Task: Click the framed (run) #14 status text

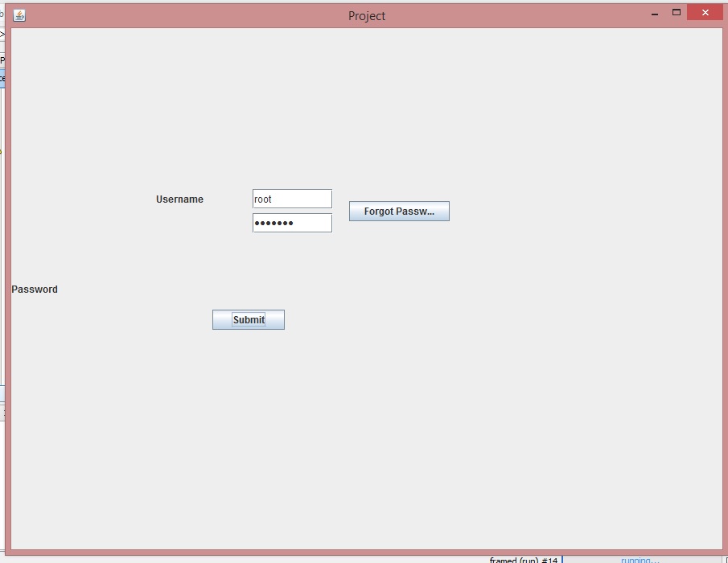Action: (x=523, y=560)
